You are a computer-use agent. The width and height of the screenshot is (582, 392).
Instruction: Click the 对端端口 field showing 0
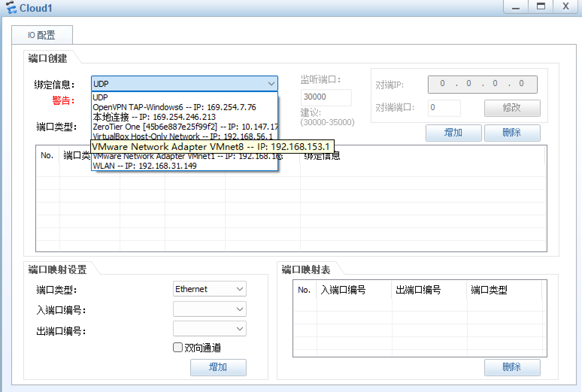point(444,108)
